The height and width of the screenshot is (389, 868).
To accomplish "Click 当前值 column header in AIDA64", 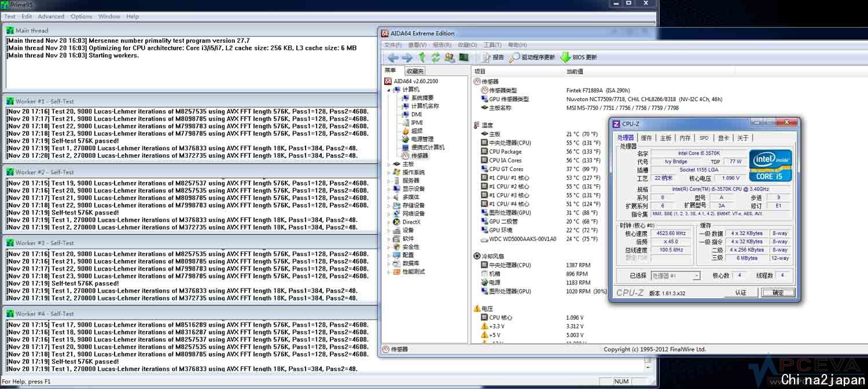I will click(575, 71).
